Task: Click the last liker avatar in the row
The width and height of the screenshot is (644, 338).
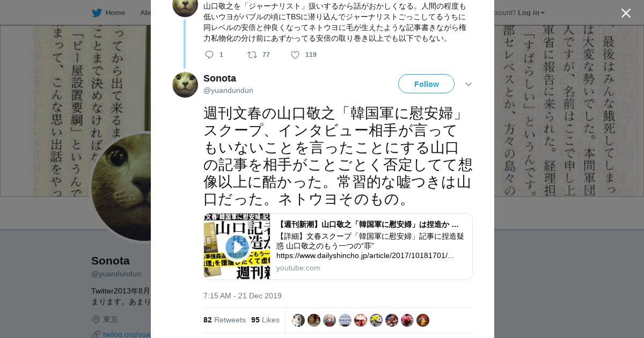Action: pyautogui.click(x=423, y=320)
